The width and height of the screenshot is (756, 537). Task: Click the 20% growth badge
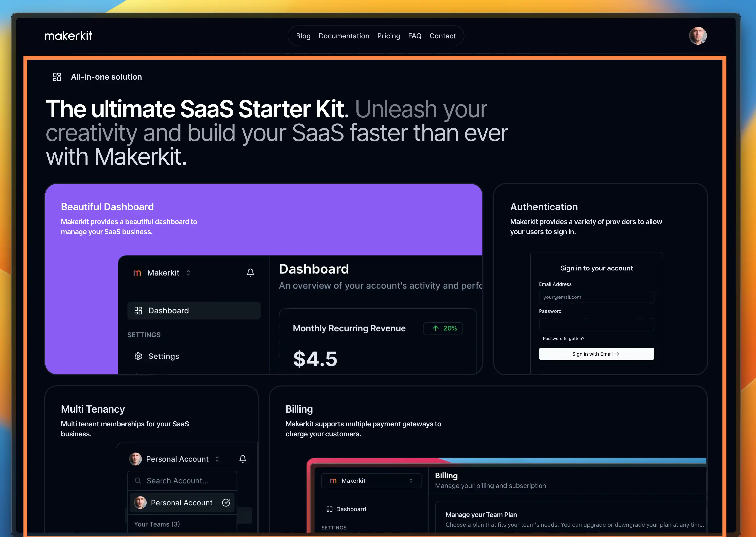[443, 328]
